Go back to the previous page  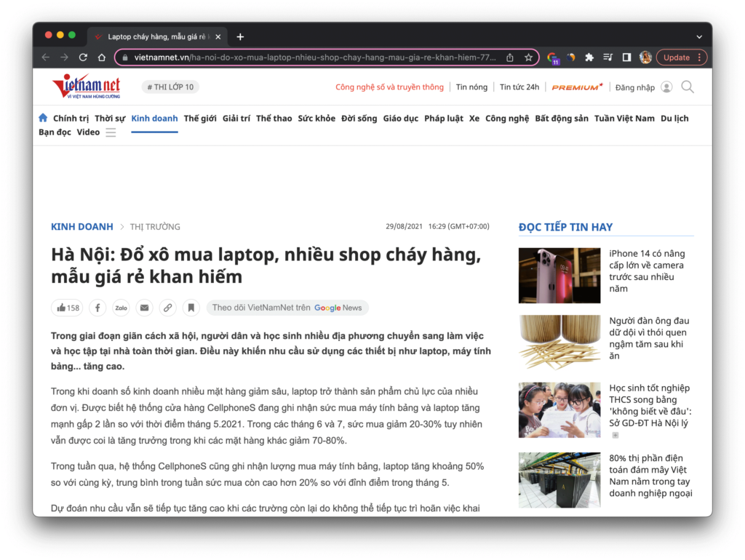[x=46, y=57]
